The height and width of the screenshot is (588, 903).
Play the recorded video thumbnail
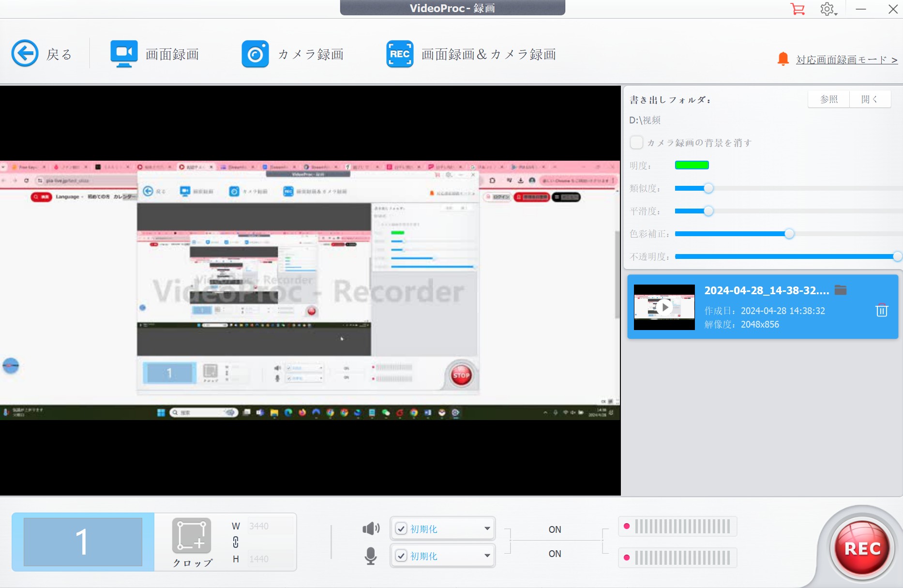(x=664, y=307)
